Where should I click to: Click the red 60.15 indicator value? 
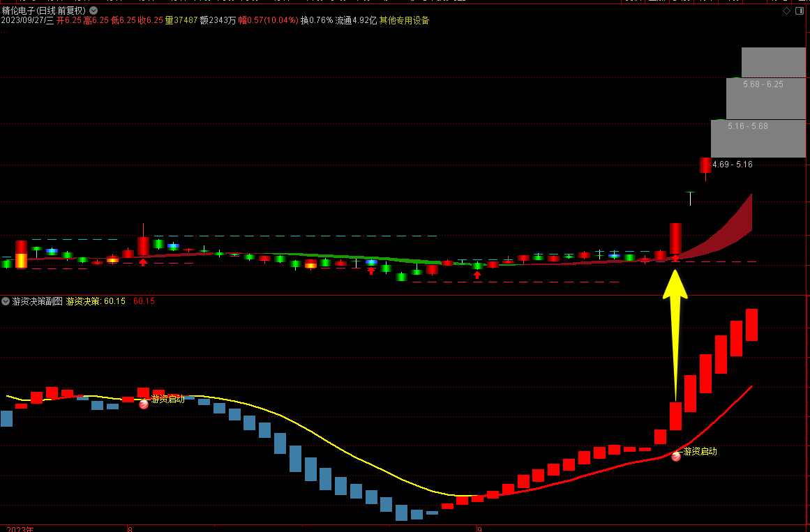[x=144, y=301]
